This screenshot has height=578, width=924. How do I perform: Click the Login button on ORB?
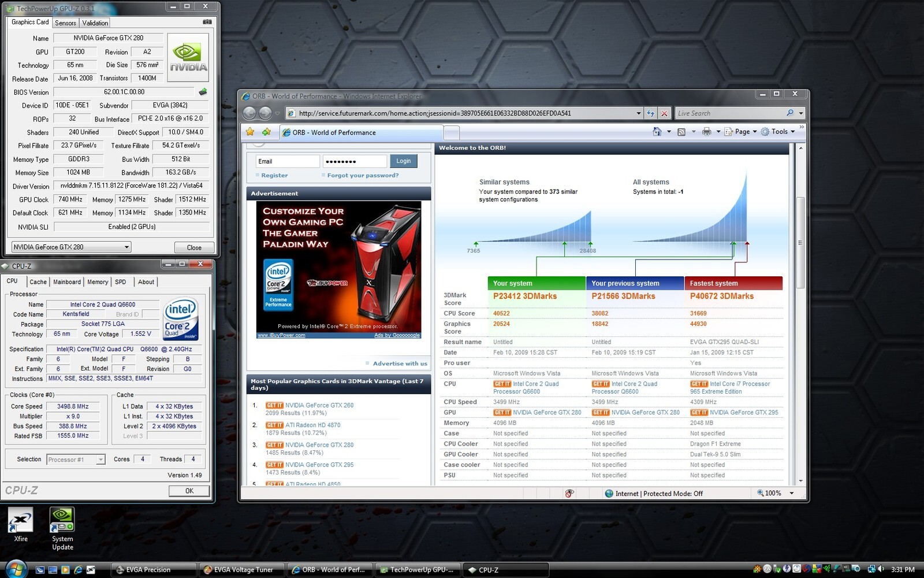pyautogui.click(x=404, y=161)
